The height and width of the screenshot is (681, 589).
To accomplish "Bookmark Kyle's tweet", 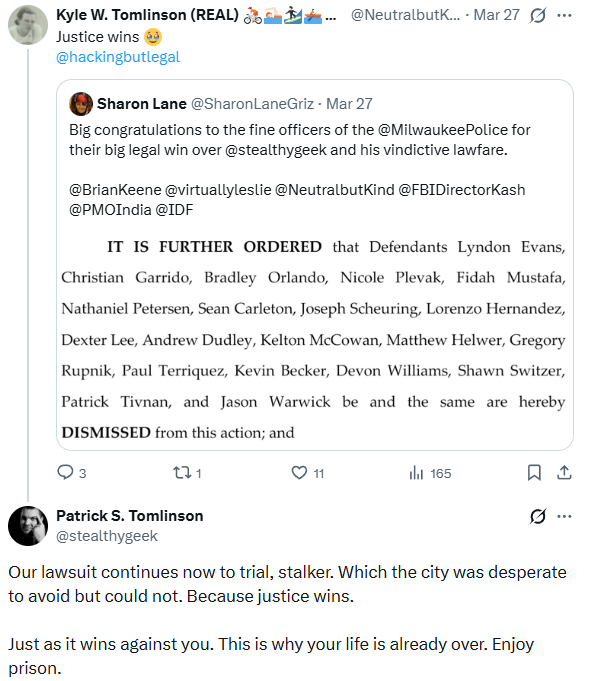I will coord(534,473).
